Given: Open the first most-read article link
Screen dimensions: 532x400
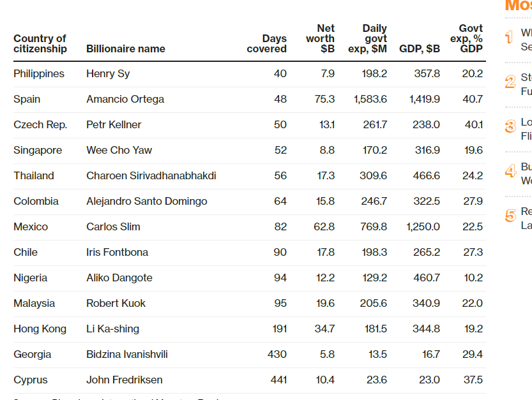Looking at the screenshot, I should pyautogui.click(x=526, y=40).
